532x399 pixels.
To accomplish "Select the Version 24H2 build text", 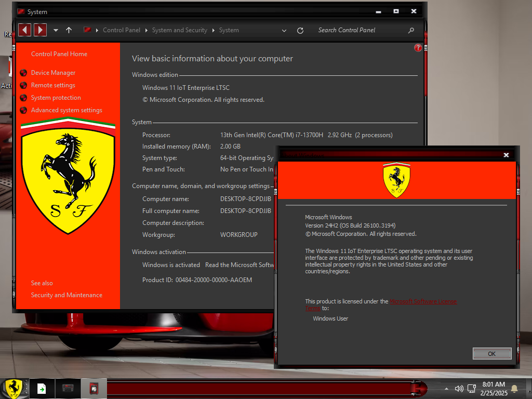I will (350, 225).
